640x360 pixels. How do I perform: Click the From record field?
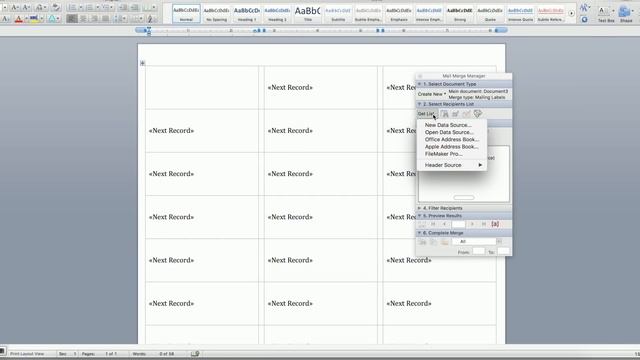[479, 251]
